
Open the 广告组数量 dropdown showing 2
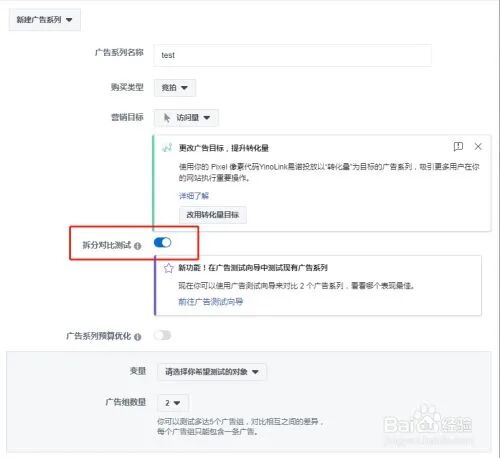(173, 403)
